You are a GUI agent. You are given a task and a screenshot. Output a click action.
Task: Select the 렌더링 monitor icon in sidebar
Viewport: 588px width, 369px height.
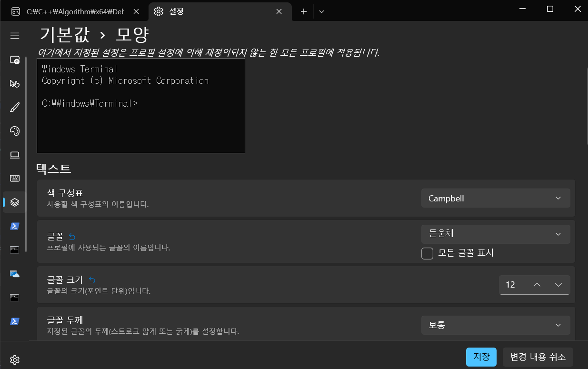click(14, 155)
